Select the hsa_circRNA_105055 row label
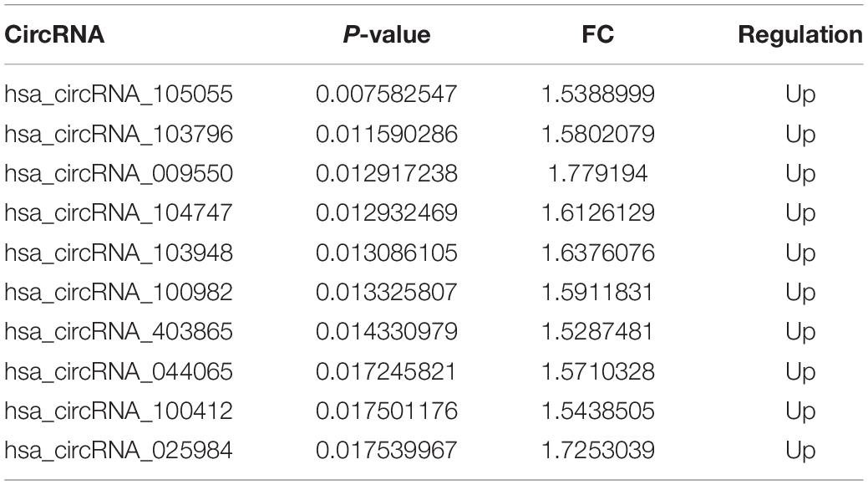 pos(119,94)
